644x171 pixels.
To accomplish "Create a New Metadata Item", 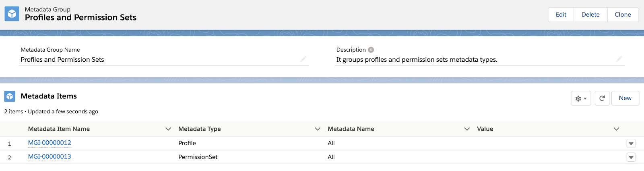I will click(x=625, y=98).
